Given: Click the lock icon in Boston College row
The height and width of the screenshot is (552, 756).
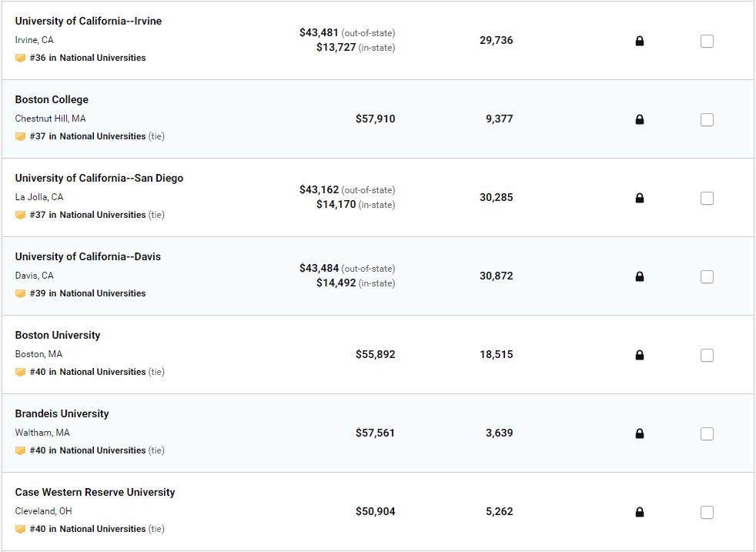Looking at the screenshot, I should tap(639, 120).
